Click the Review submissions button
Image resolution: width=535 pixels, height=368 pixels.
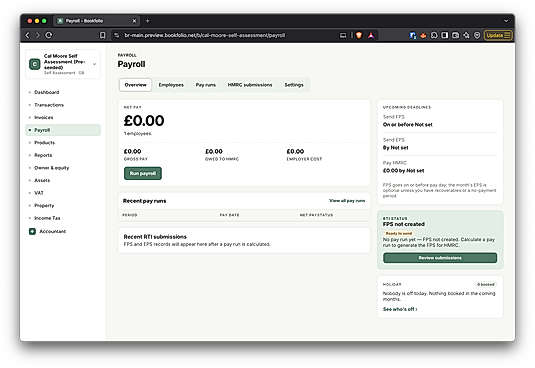click(x=440, y=258)
